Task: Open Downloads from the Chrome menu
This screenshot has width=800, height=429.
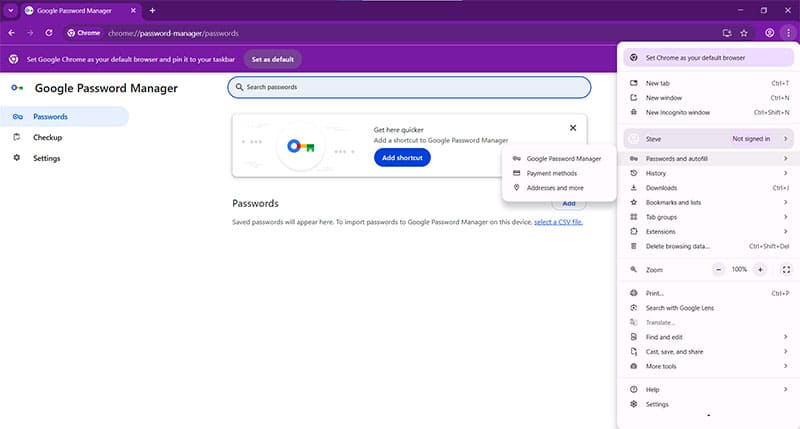Action: [708, 188]
